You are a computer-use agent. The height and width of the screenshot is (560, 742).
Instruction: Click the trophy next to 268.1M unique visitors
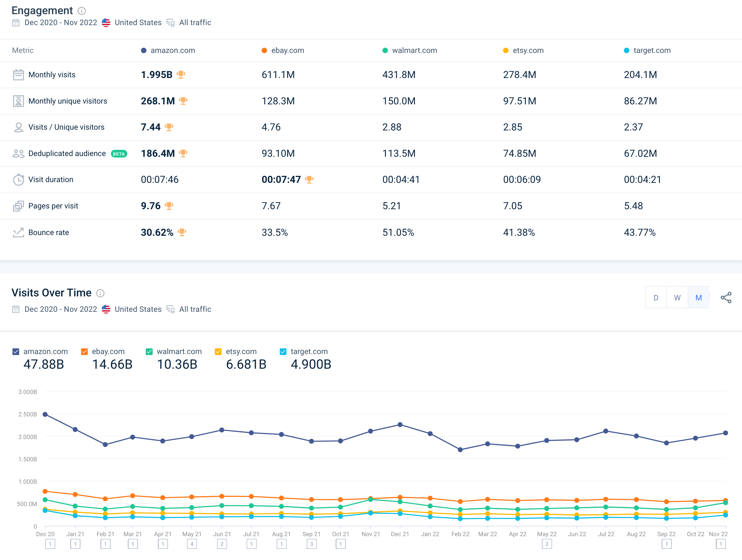coord(183,101)
